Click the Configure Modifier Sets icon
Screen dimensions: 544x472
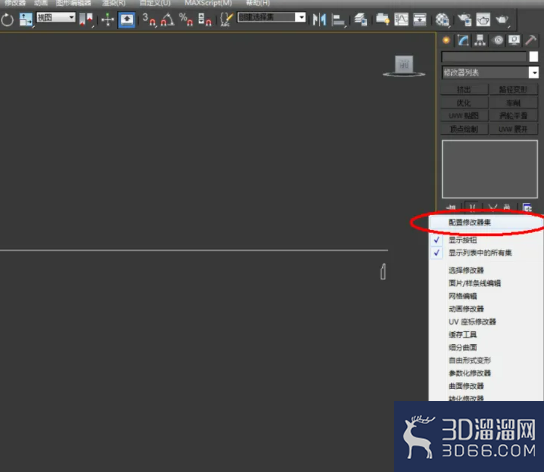527,207
